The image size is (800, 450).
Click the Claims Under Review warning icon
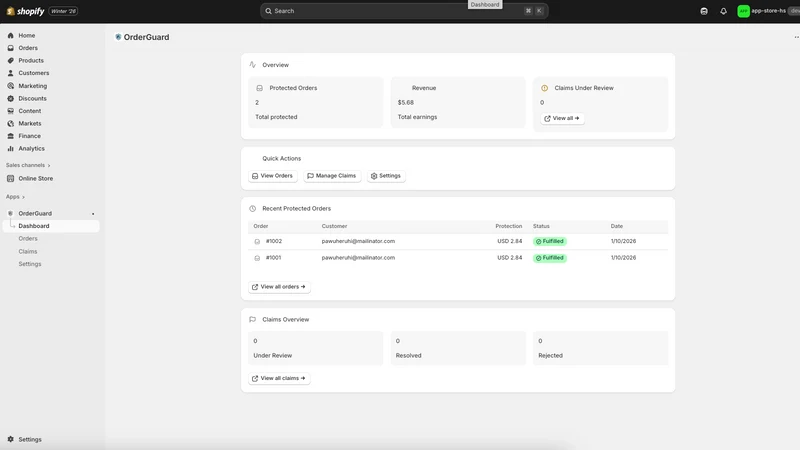click(x=544, y=88)
